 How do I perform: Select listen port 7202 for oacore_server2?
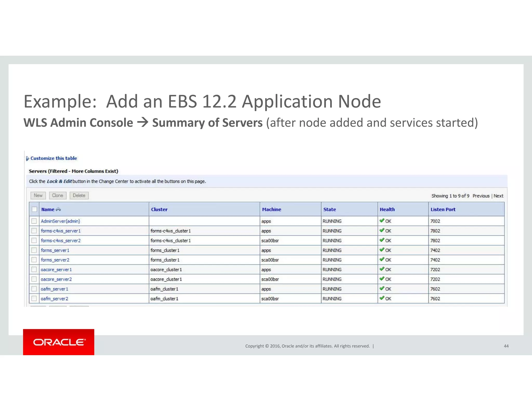click(x=435, y=279)
